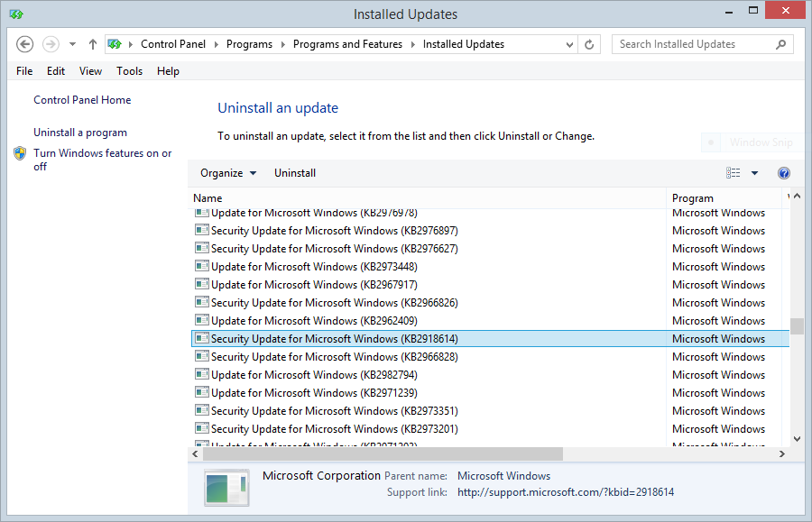Open the Help menu
The height and width of the screenshot is (522, 812).
tap(169, 71)
